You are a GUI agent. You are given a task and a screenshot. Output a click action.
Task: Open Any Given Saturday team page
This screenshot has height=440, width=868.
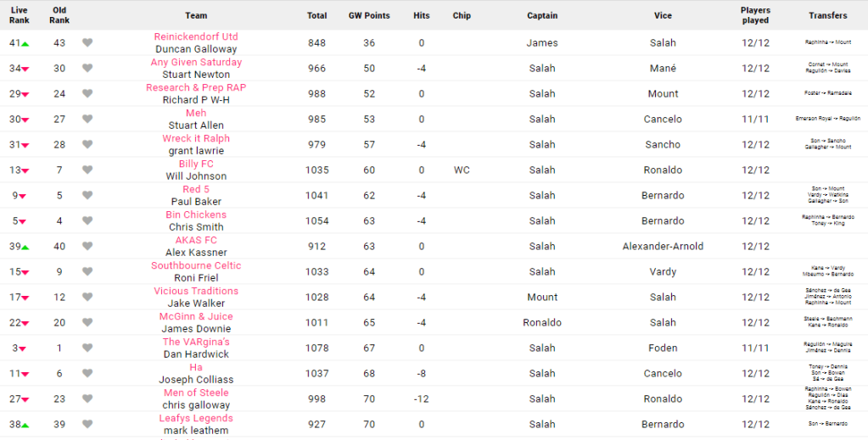click(196, 62)
